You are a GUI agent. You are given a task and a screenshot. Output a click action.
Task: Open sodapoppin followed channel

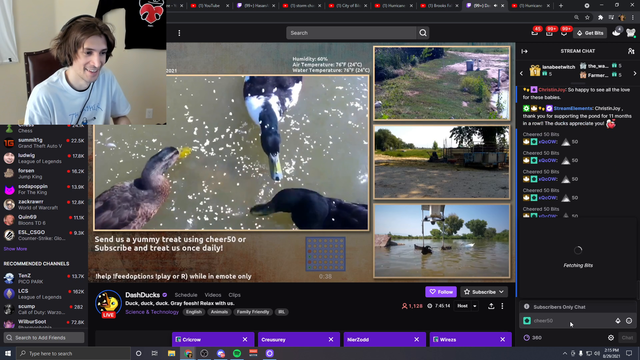click(44, 189)
